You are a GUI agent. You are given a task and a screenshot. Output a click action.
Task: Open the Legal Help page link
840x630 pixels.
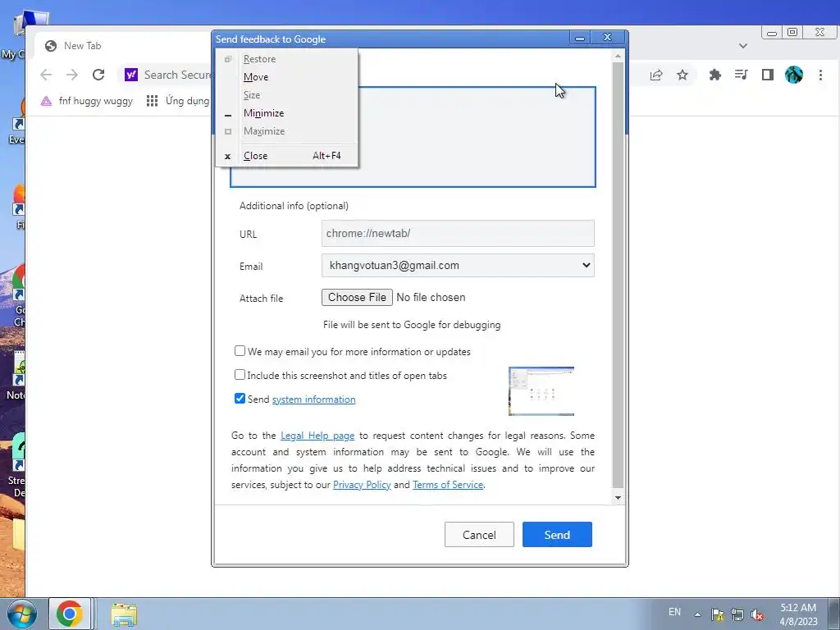317,436
